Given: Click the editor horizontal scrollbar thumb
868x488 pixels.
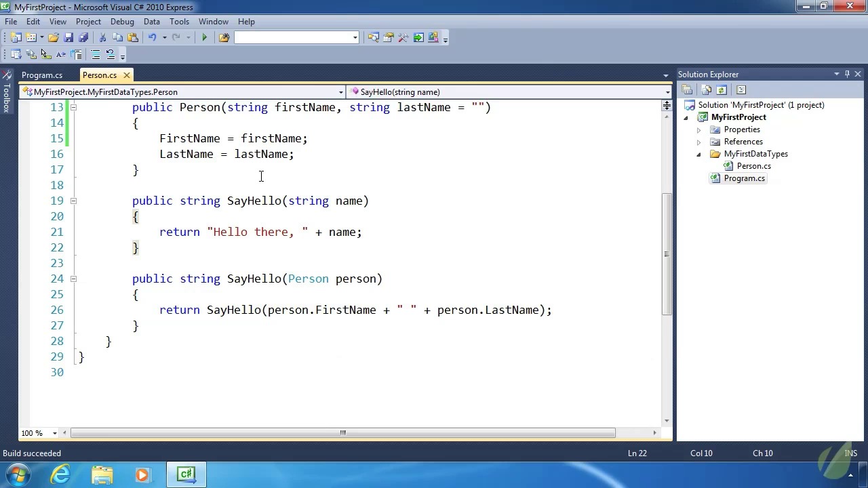Looking at the screenshot, I should click(x=342, y=433).
